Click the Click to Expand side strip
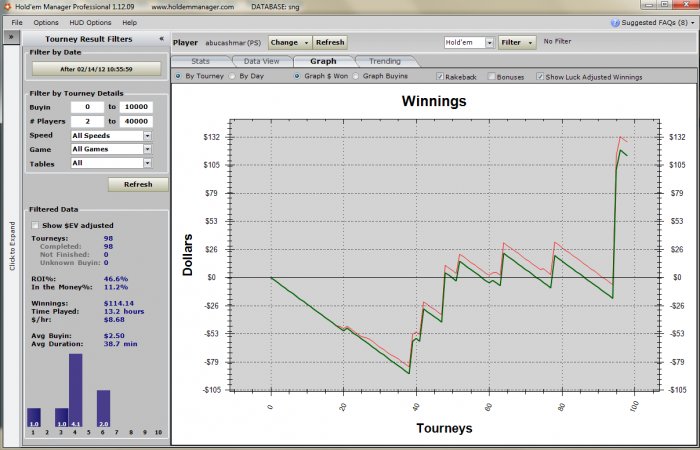 coord(12,246)
